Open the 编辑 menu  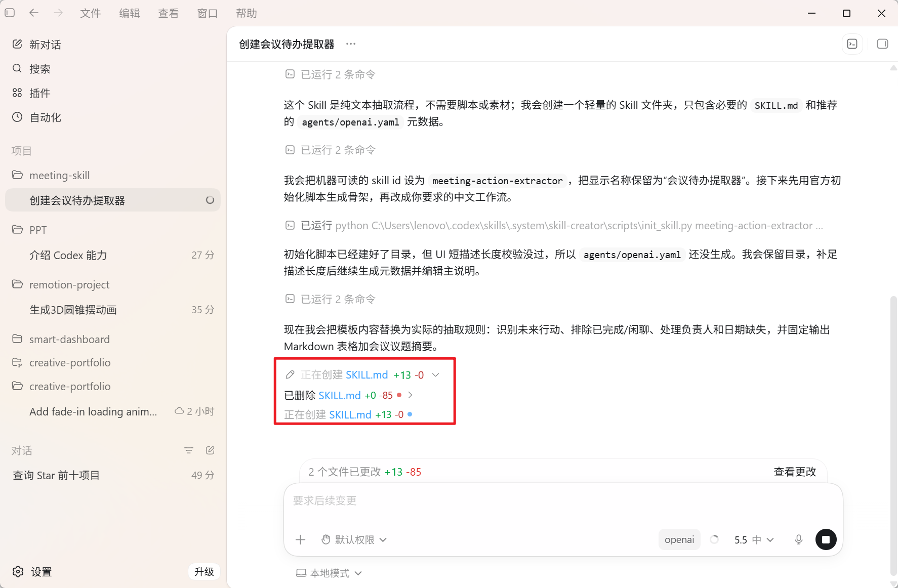(x=130, y=13)
